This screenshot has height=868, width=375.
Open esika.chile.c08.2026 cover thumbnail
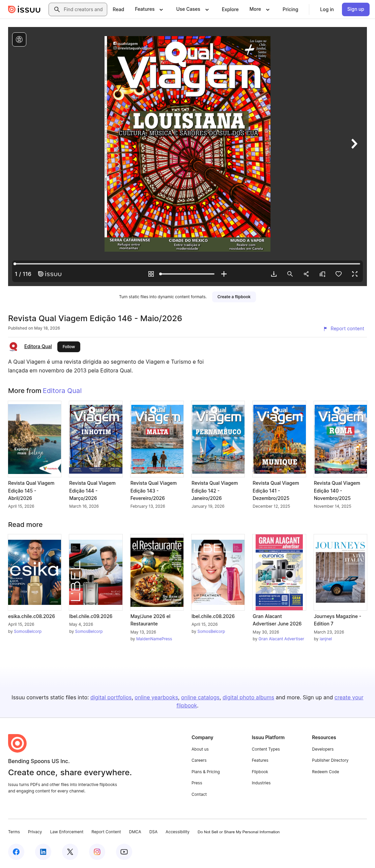pyautogui.click(x=35, y=572)
